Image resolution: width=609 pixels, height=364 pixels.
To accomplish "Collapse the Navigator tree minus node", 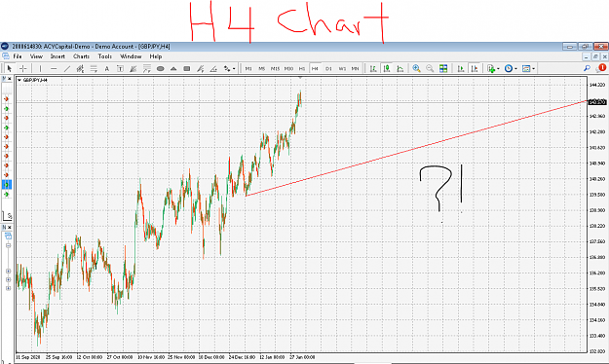I will coord(8,245).
